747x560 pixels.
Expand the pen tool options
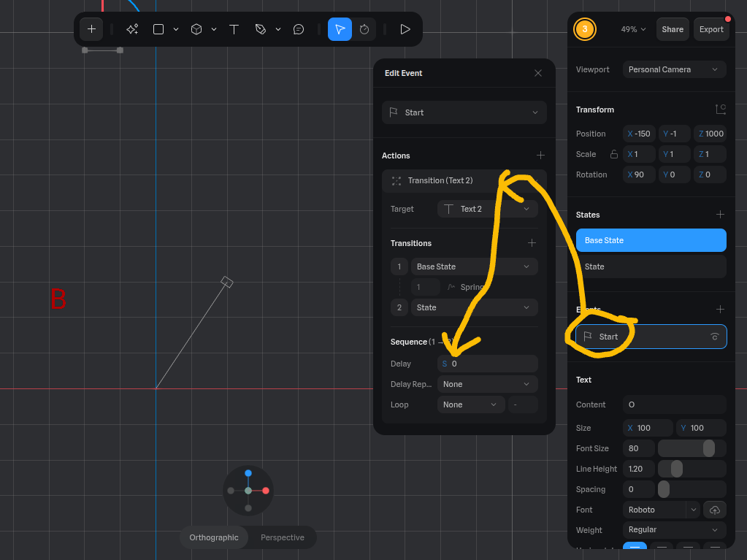tap(278, 29)
